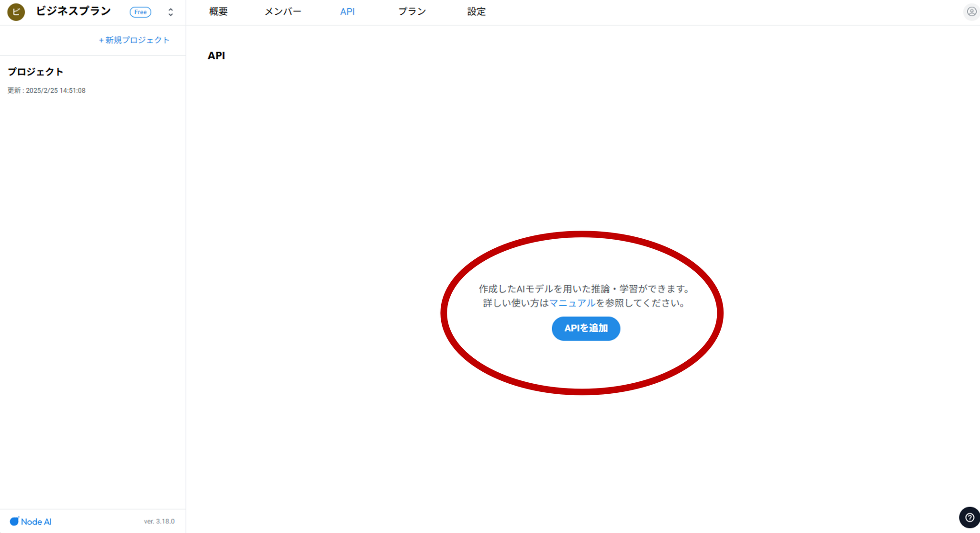This screenshot has width=980, height=533.
Task: Go to the プラン tab
Action: (x=412, y=11)
